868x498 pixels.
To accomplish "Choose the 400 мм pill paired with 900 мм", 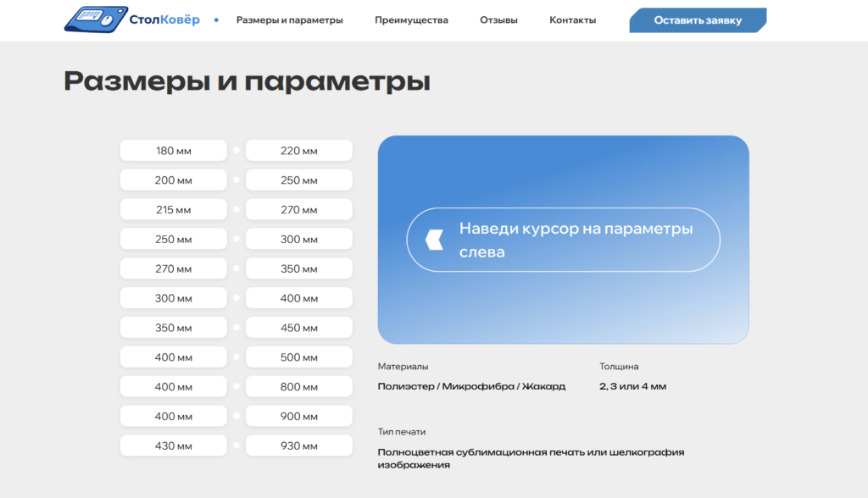I will tap(173, 416).
